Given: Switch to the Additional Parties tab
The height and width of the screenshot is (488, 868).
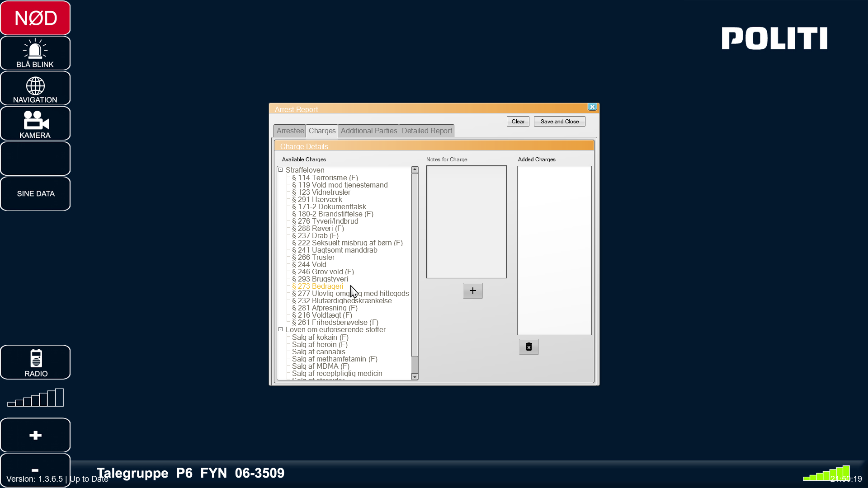Looking at the screenshot, I should 368,131.
